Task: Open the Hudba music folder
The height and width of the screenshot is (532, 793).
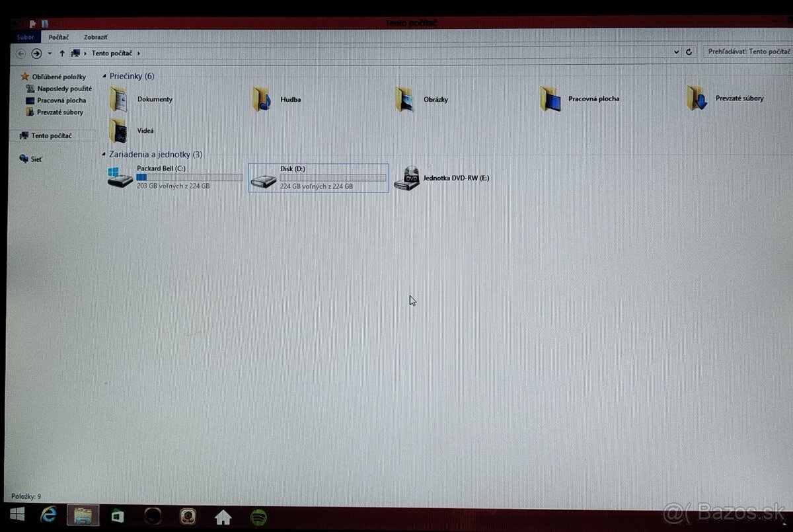Action: coord(276,99)
